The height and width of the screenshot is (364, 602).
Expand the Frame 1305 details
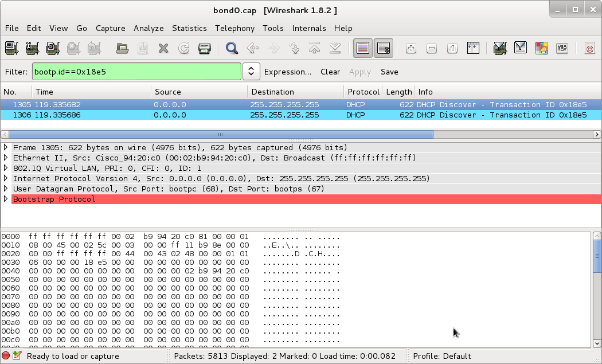(6, 147)
